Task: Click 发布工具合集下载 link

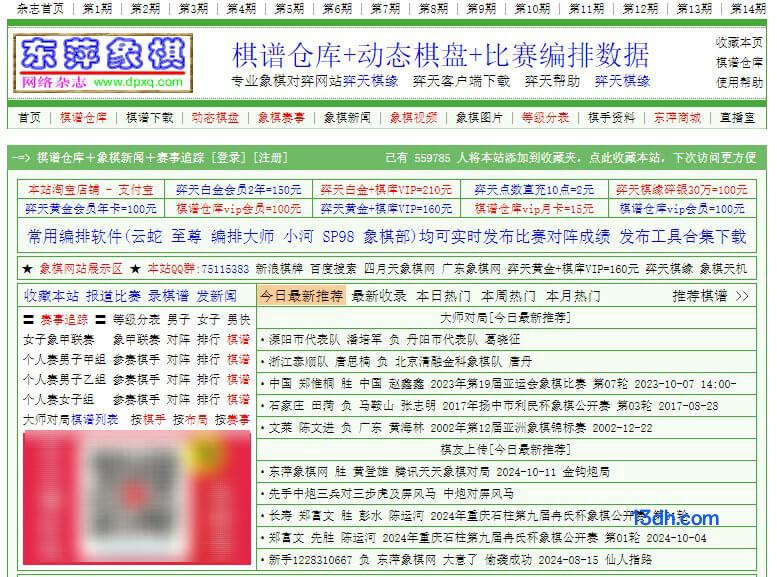Action: (682, 236)
